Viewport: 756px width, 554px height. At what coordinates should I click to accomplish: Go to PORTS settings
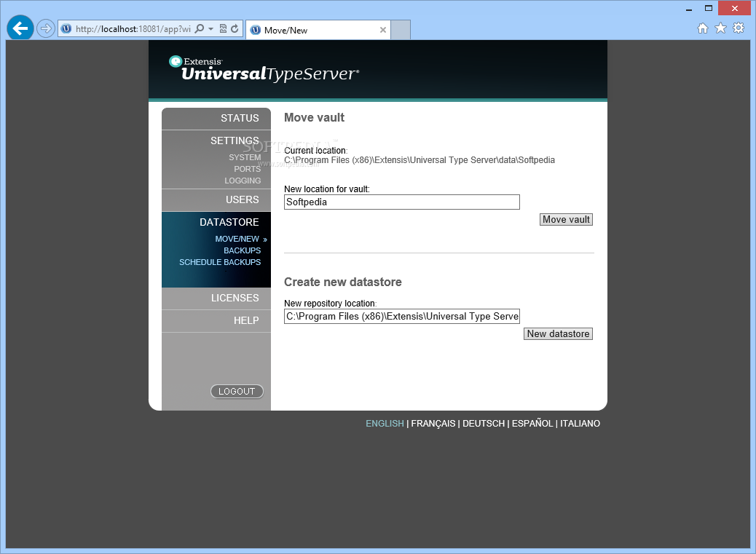tap(247, 169)
